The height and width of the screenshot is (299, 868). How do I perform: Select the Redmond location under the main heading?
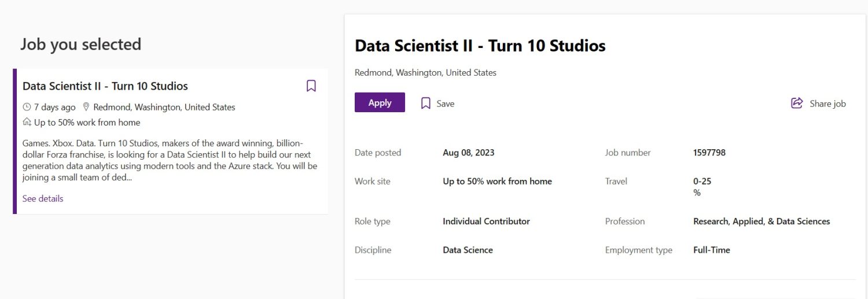(425, 72)
